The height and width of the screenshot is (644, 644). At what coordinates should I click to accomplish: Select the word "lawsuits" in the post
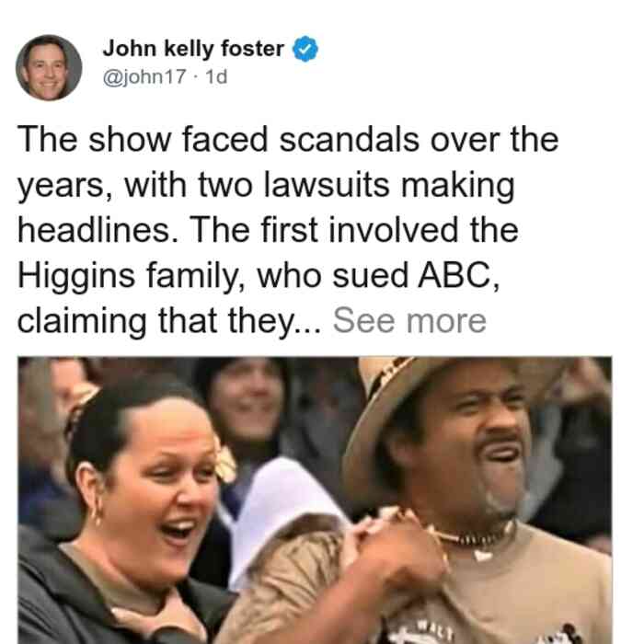click(x=326, y=185)
